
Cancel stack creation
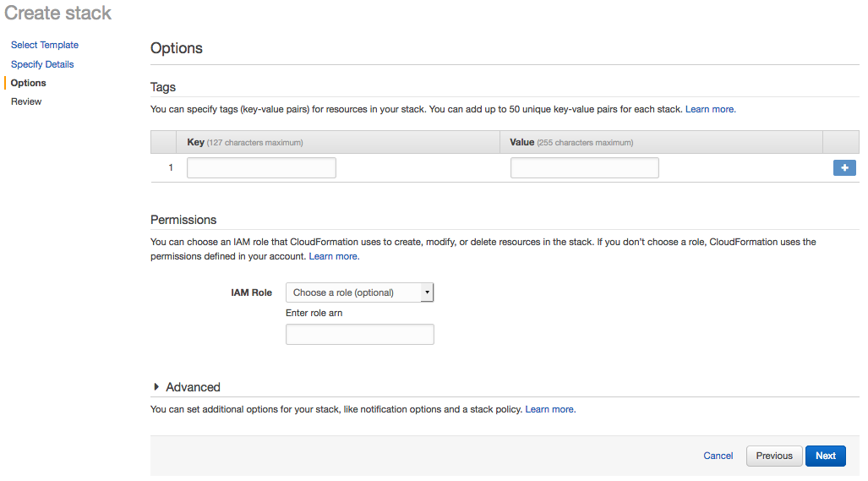point(718,456)
